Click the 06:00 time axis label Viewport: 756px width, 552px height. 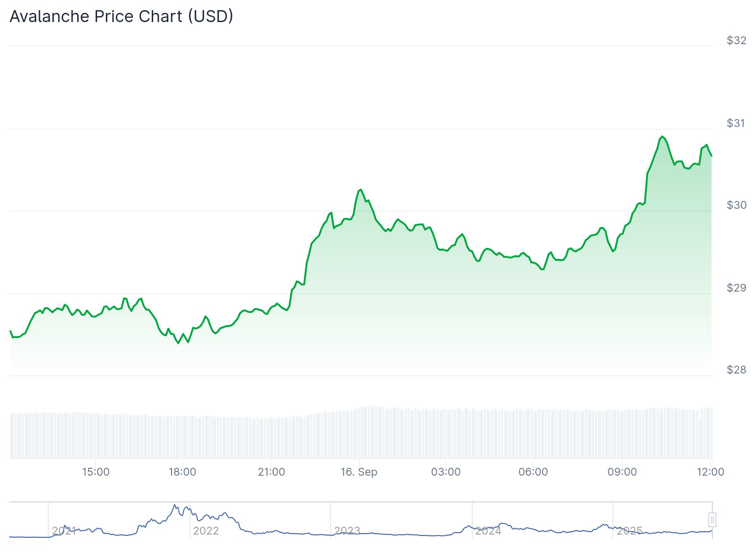pos(533,472)
